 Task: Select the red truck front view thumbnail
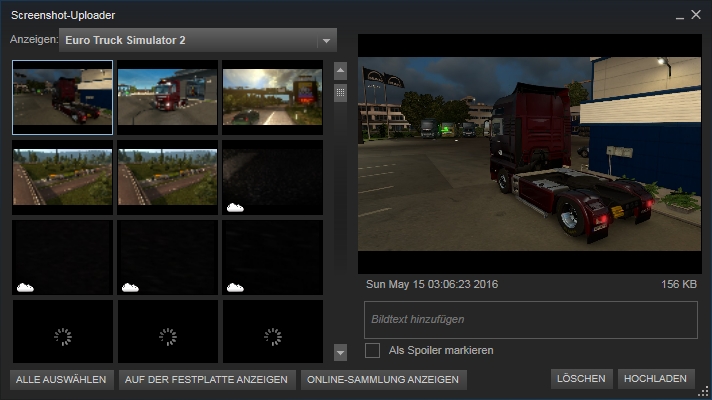point(168,97)
